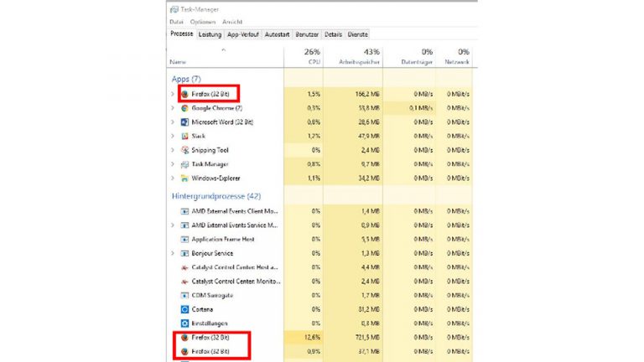
Task: Select the Windows-Explorer folder icon
Action: 184,178
